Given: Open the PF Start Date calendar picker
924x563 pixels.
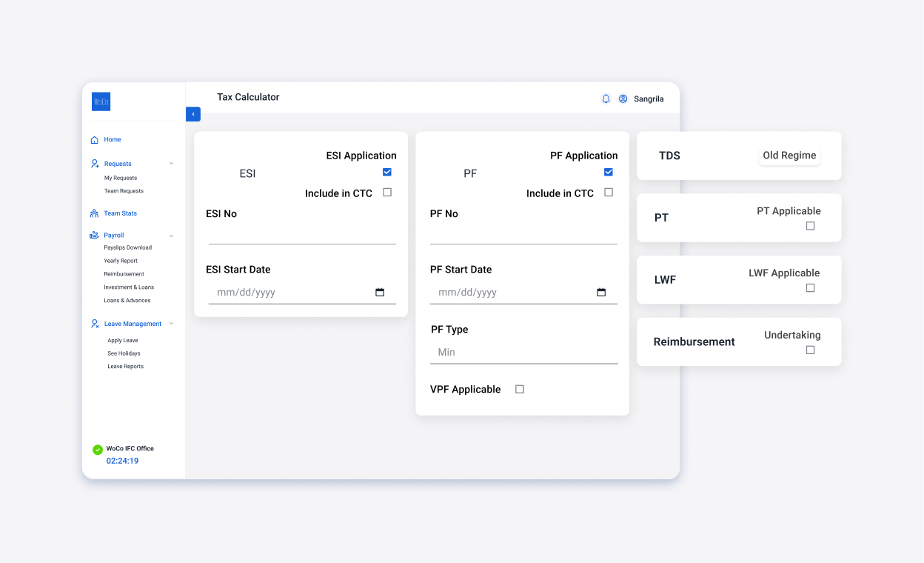Looking at the screenshot, I should 601,293.
